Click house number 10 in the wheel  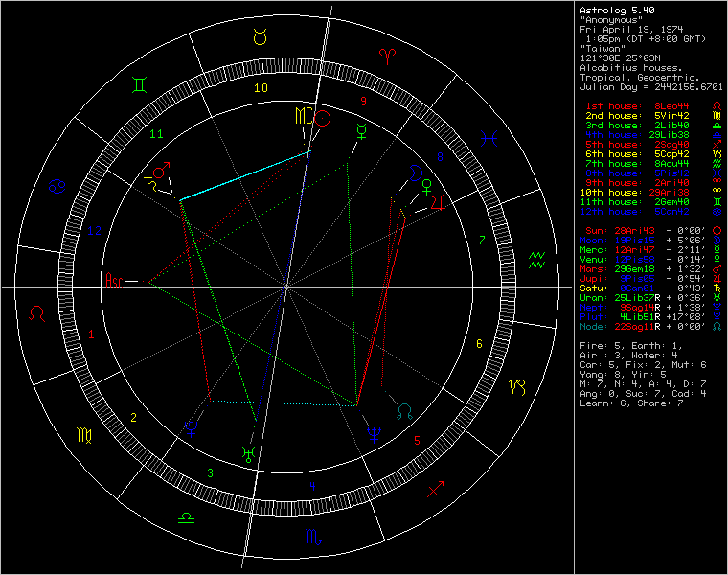261,87
